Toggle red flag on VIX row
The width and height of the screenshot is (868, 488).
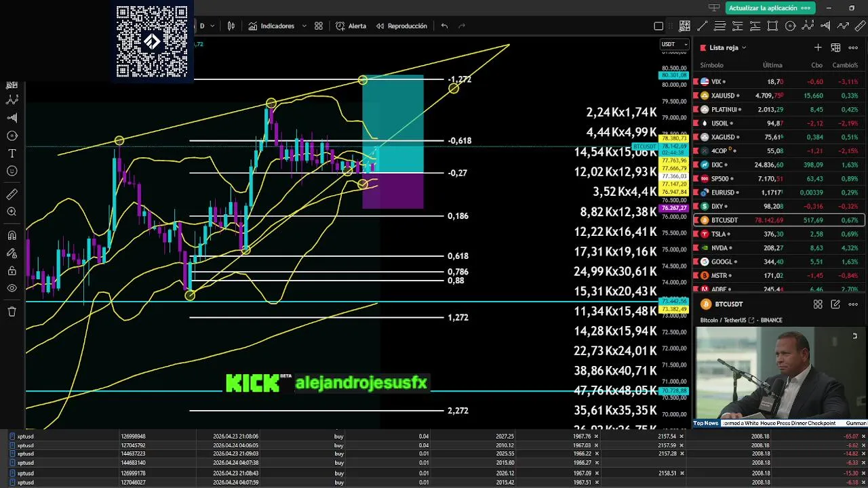[x=696, y=81]
